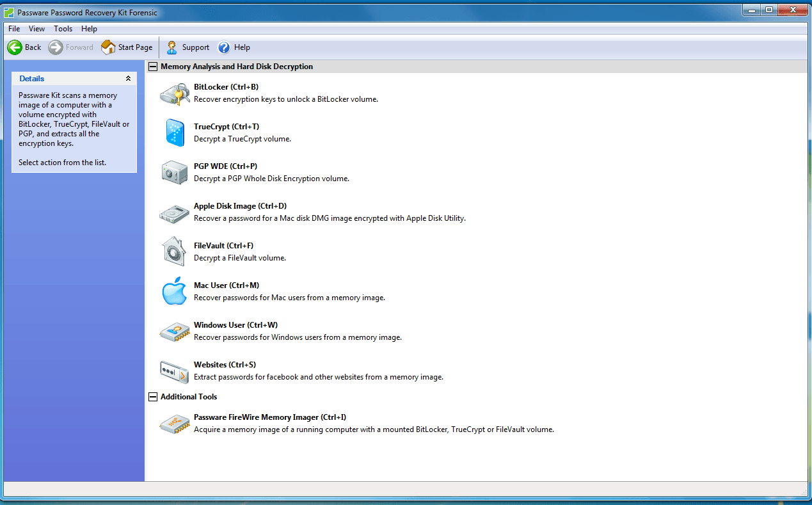Viewport: 812px width, 505px height.
Task: Click the Details panel heading
Action: [32, 79]
